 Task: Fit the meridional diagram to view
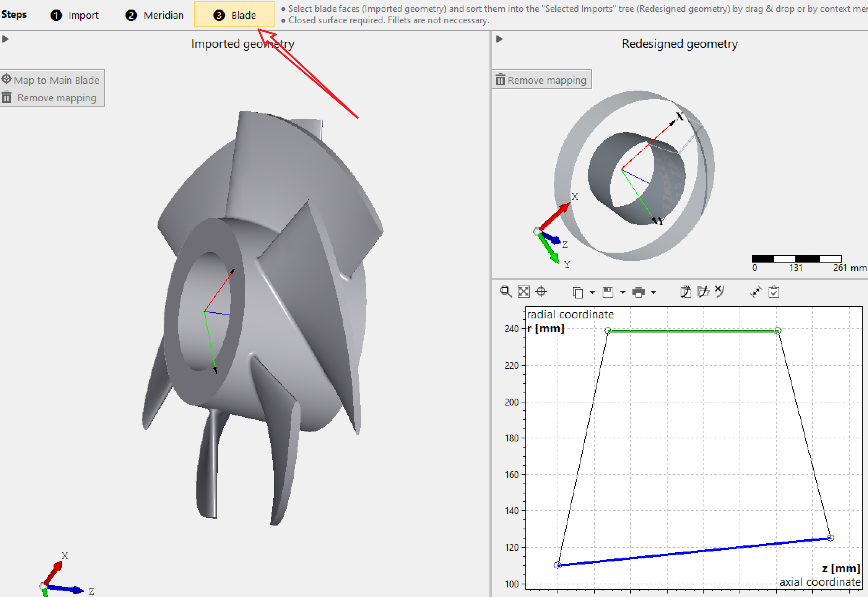click(x=523, y=292)
